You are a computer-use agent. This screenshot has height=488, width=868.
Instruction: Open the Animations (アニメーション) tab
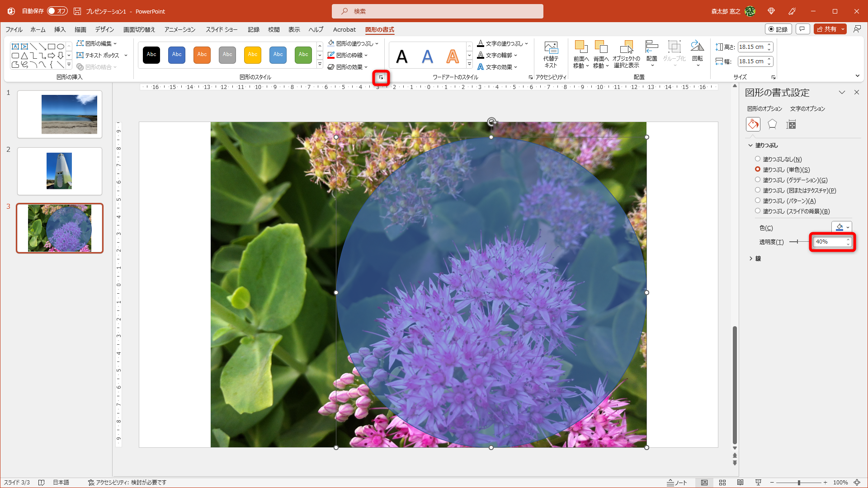coord(179,29)
